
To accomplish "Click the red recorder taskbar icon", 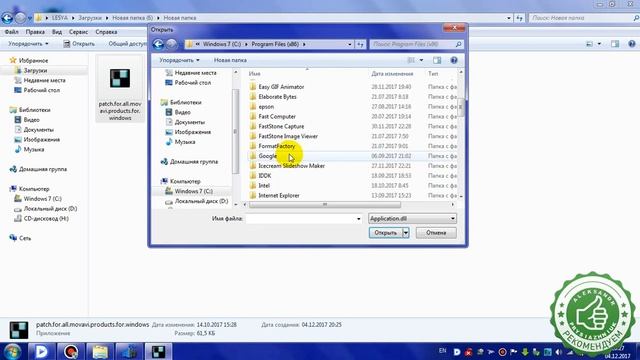I will click(71, 351).
